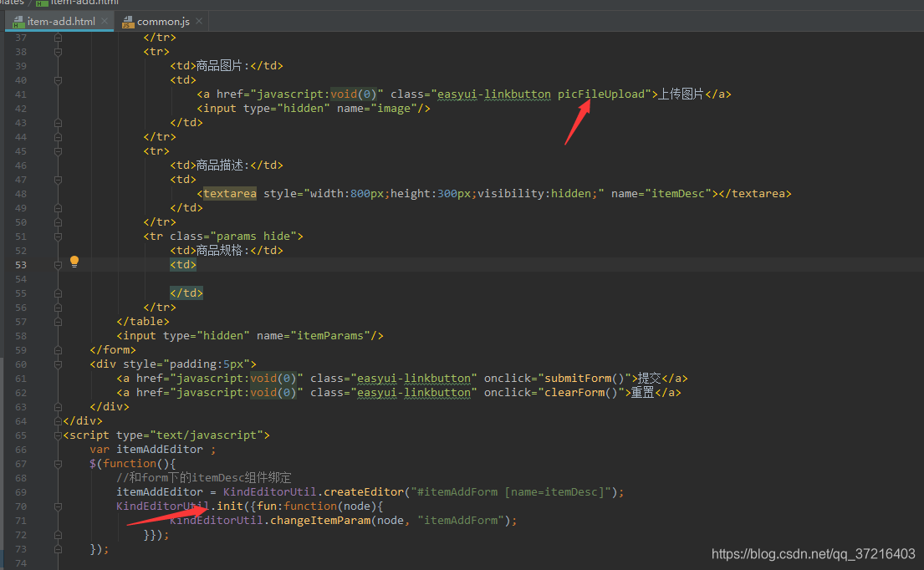Click the fold end marker at line 59

(58, 350)
